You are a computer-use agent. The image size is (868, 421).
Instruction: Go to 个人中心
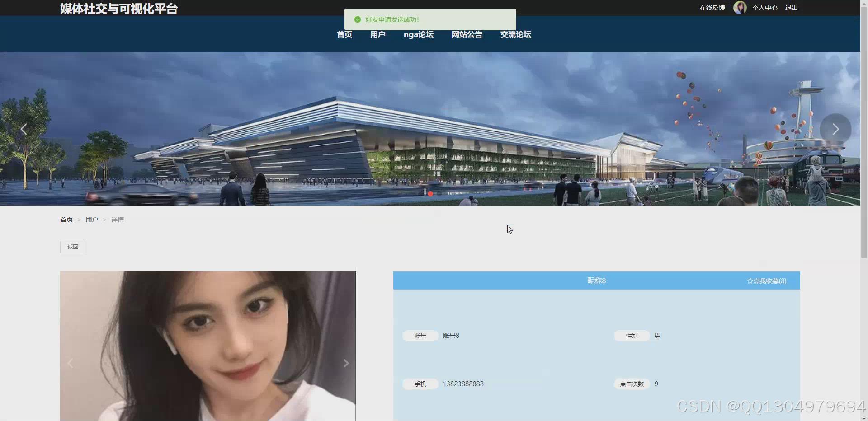[765, 8]
